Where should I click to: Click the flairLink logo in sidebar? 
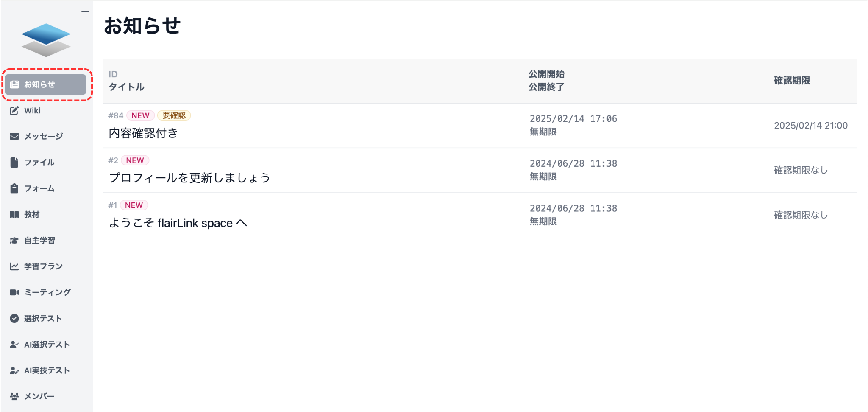tap(46, 40)
